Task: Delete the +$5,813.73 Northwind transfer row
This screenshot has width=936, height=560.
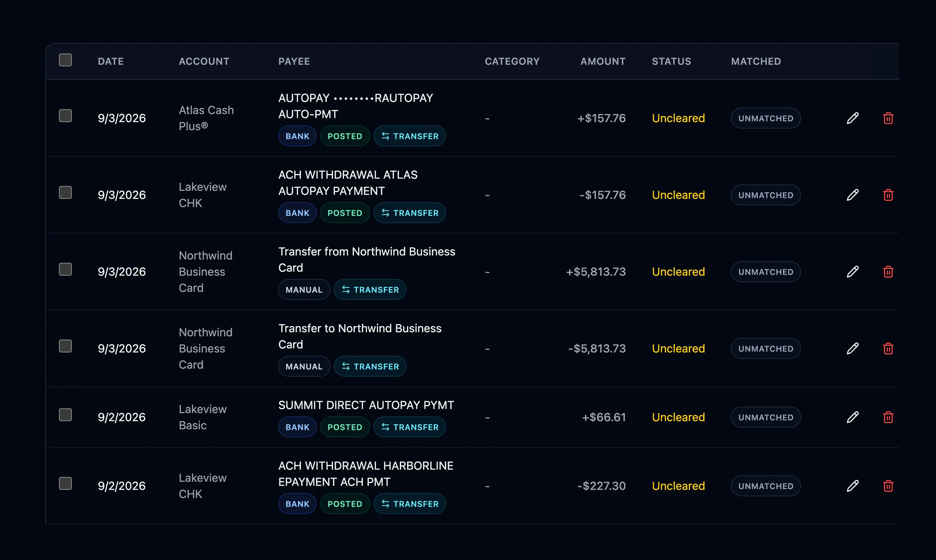Action: click(x=888, y=272)
